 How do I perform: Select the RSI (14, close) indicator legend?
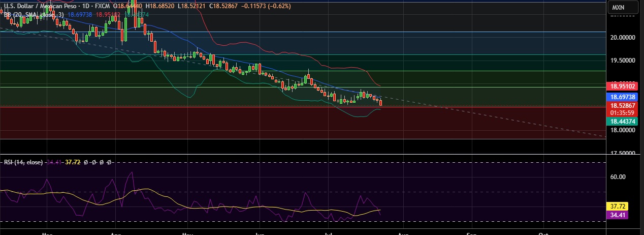coord(23,162)
